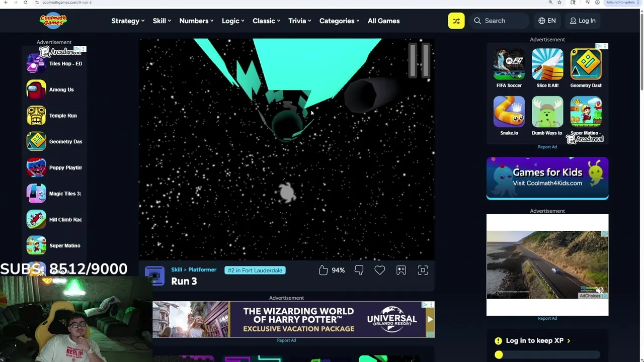644x362 pixels.
Task: Click Report Ad under the video ad
Action: coord(547,318)
